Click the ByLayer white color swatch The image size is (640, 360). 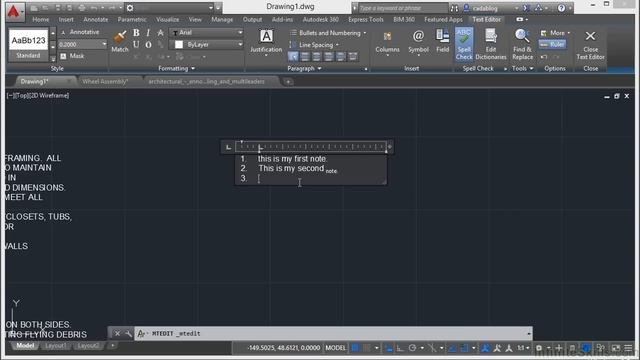[x=179, y=44]
